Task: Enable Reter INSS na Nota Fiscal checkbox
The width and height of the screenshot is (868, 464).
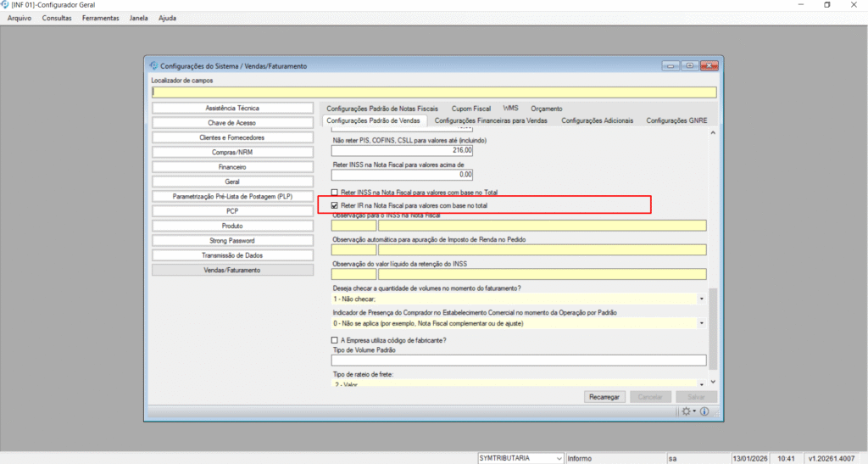Action: tap(335, 193)
